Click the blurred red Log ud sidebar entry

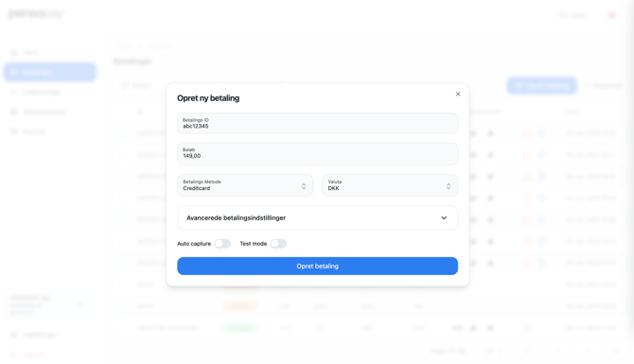[x=28, y=355]
